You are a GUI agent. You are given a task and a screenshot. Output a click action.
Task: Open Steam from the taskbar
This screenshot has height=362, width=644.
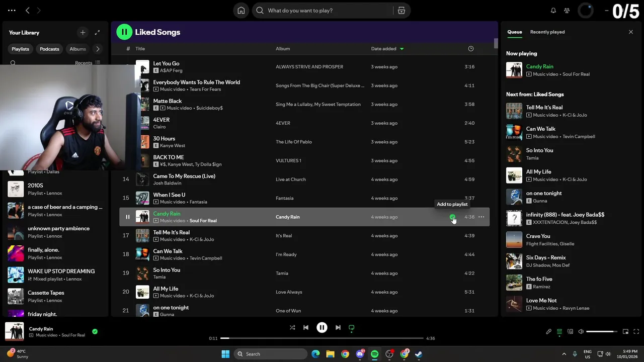(x=419, y=354)
